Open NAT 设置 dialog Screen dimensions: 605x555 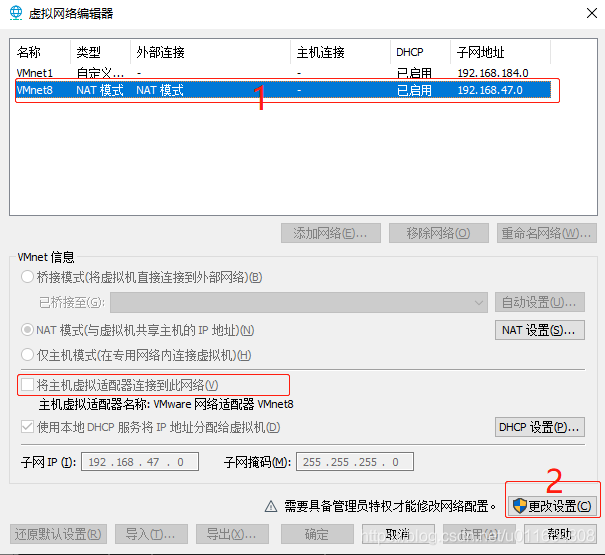pyautogui.click(x=540, y=330)
